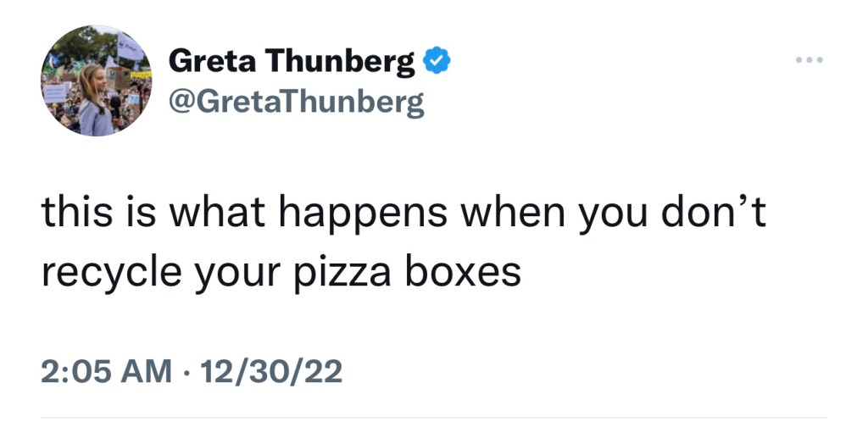Image resolution: width=868 pixels, height=433 pixels.
Task: Click the 2:05 AM timestamp
Action: pos(106,371)
